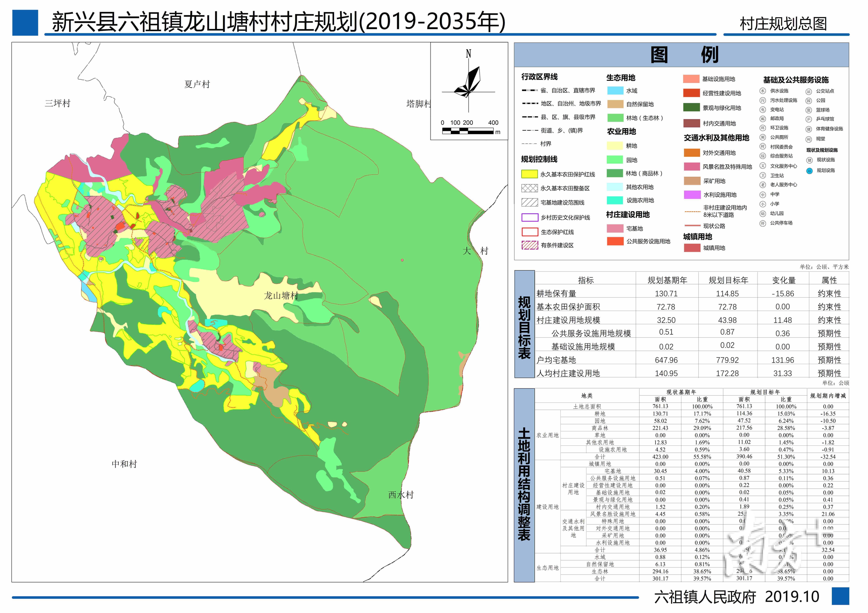Click the 污水处理设施 legend icon
The image size is (868, 613).
tap(763, 100)
